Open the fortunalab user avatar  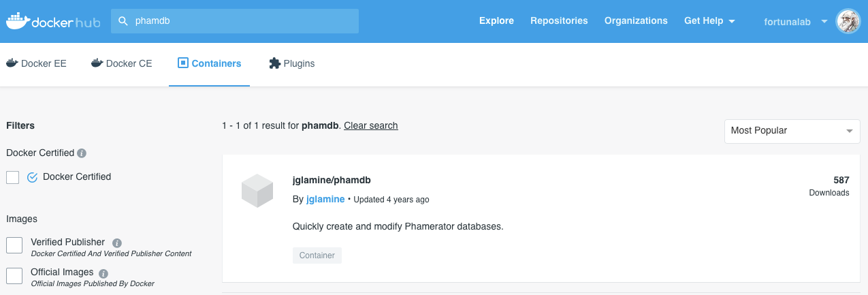coord(848,21)
